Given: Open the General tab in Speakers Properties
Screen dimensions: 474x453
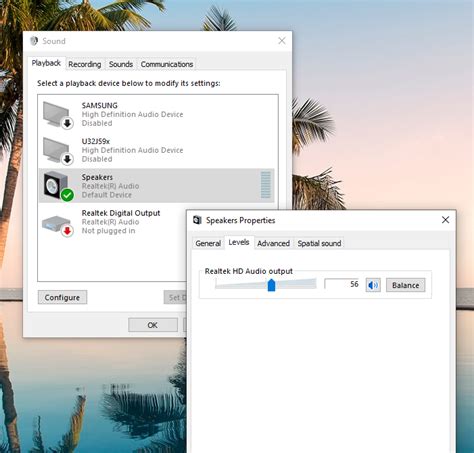Looking at the screenshot, I should pyautogui.click(x=208, y=243).
